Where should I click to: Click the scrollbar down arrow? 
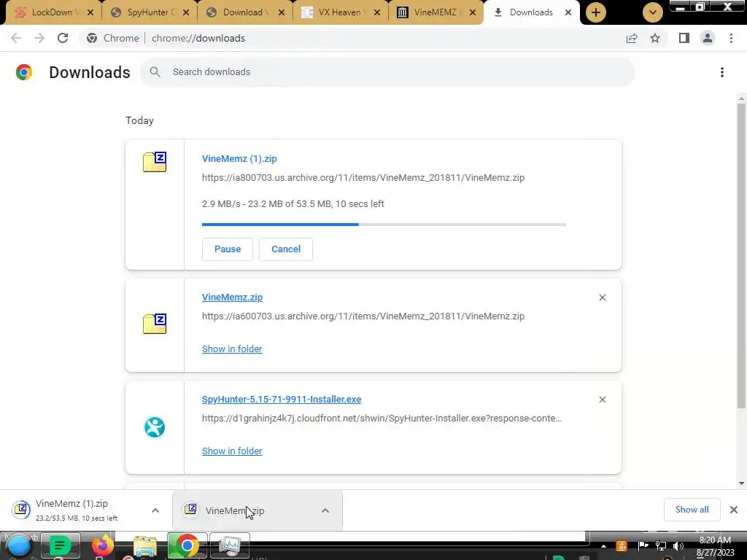coord(741,483)
